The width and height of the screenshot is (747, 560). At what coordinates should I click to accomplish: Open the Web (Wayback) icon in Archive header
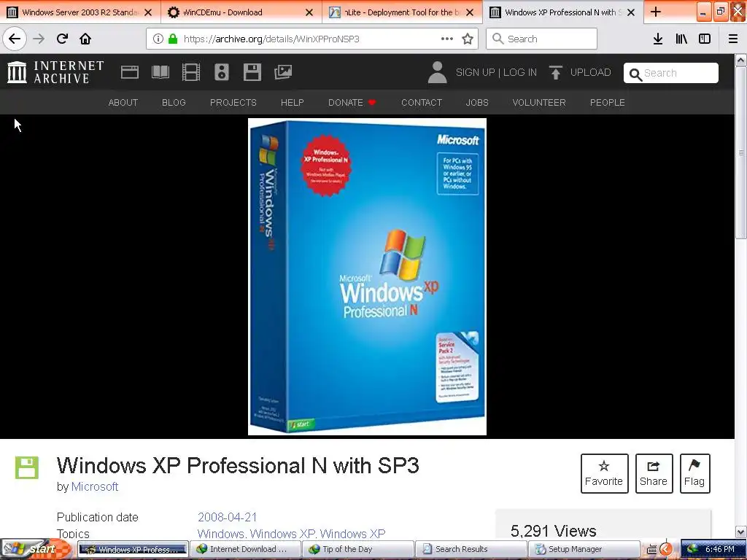pos(130,72)
